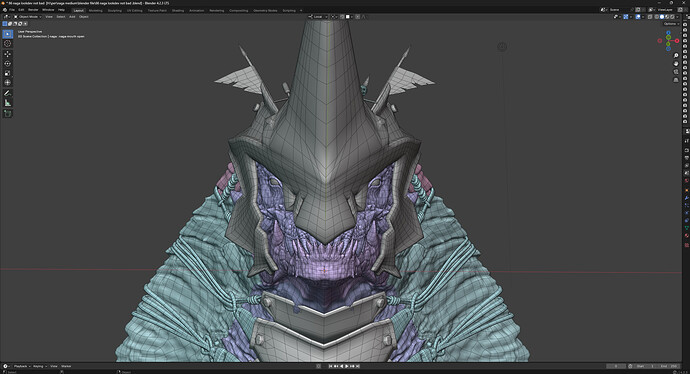The width and height of the screenshot is (690, 374).
Task: Open the Help menu
Action: pos(62,10)
